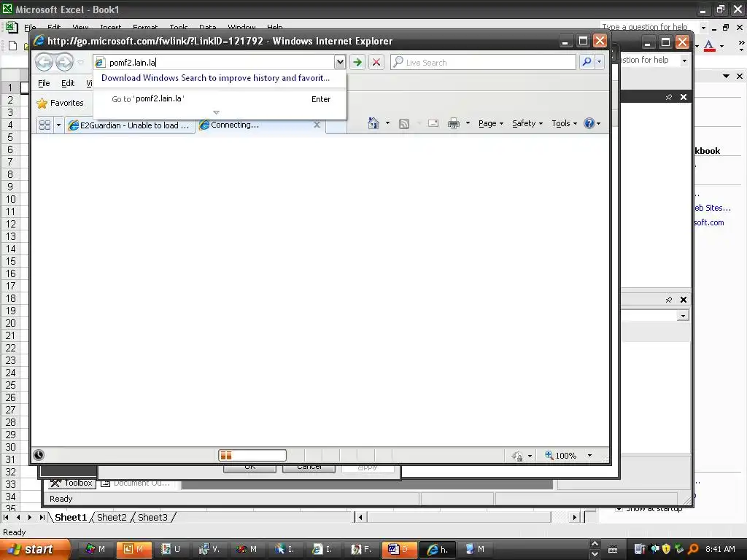The image size is (747, 560).
Task: Open the IE Edit menu
Action: coord(68,83)
